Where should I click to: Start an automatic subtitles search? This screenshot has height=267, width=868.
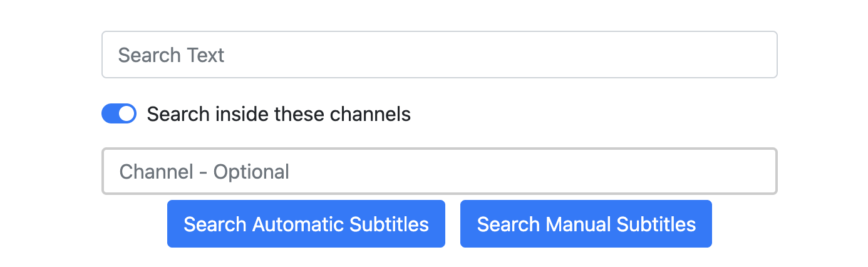(306, 224)
